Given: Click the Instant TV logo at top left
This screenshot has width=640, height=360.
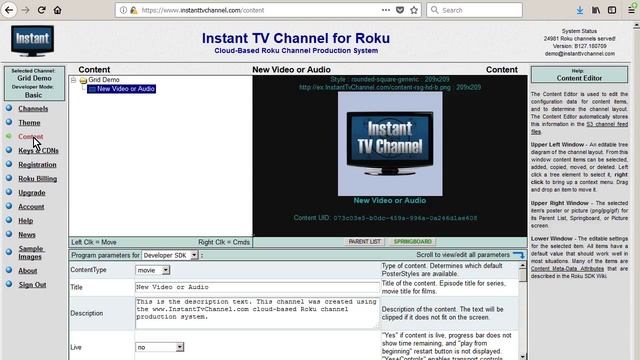Looking at the screenshot, I should (x=32, y=41).
